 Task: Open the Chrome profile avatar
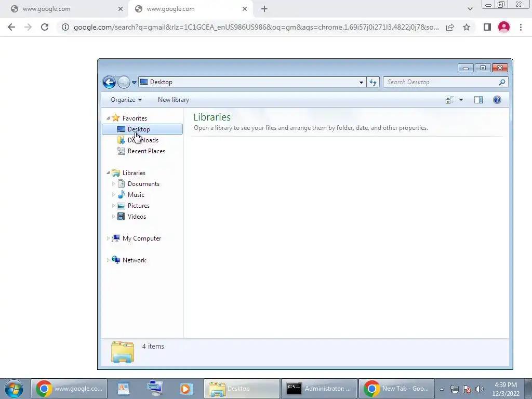[504, 27]
